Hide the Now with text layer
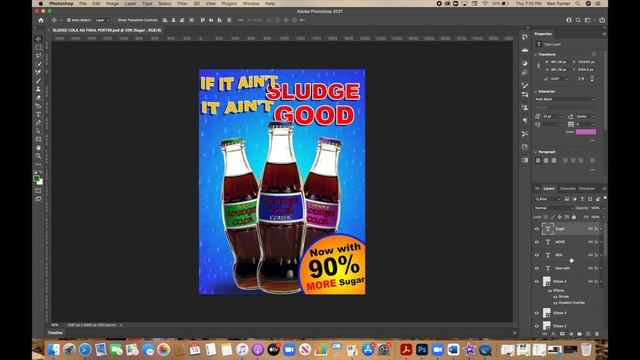 point(537,268)
